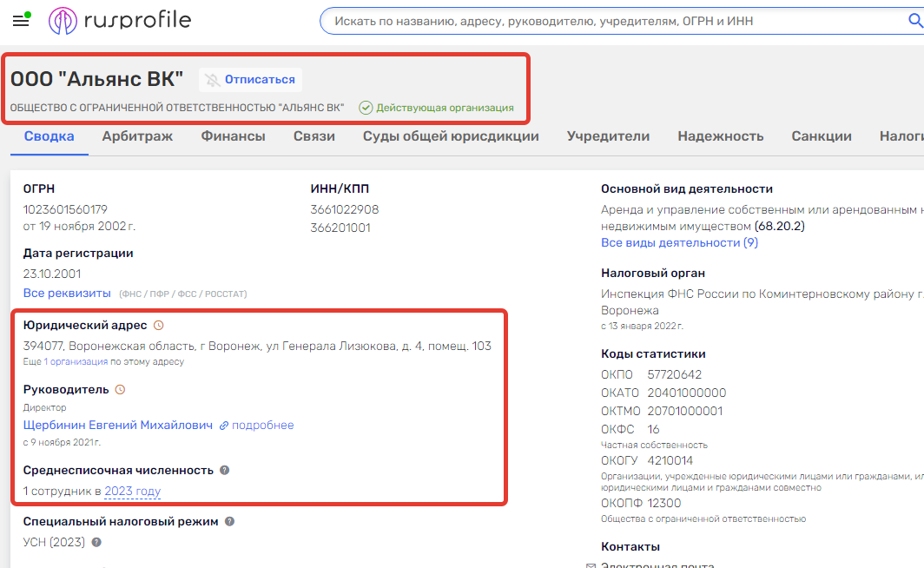Click the КПП value 366201001

340,228
